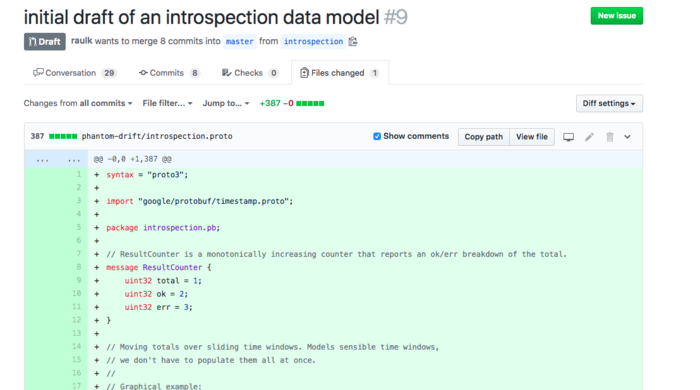Click the Files changed diff icon

304,73
